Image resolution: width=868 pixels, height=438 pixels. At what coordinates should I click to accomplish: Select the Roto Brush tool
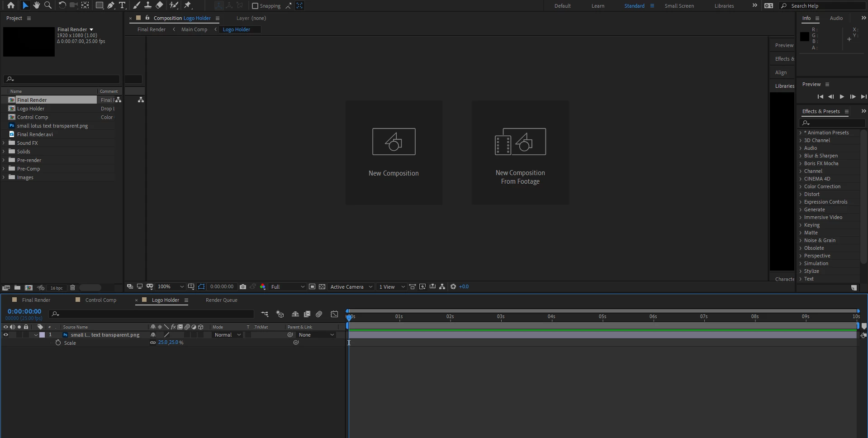click(x=174, y=5)
